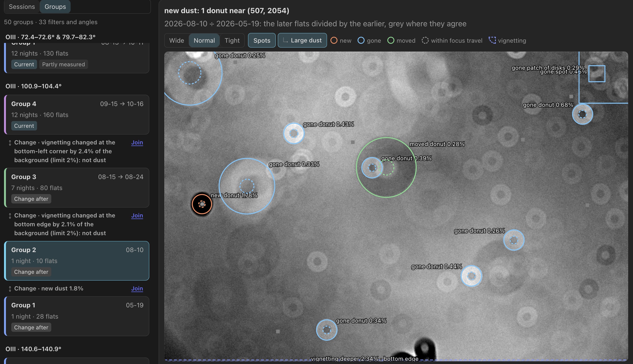Click the OIII 72.4–72.6° & 79.7–82.3° header
The height and width of the screenshot is (364, 633).
tap(50, 37)
